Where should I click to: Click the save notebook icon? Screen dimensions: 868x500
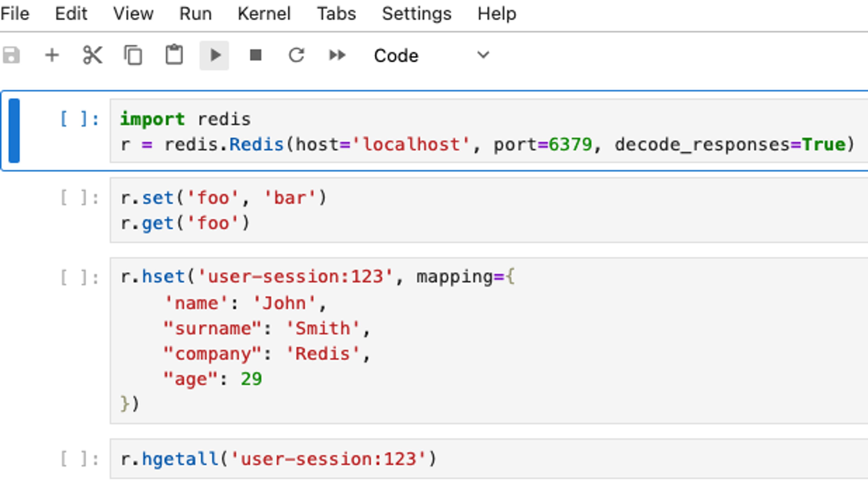(x=11, y=55)
